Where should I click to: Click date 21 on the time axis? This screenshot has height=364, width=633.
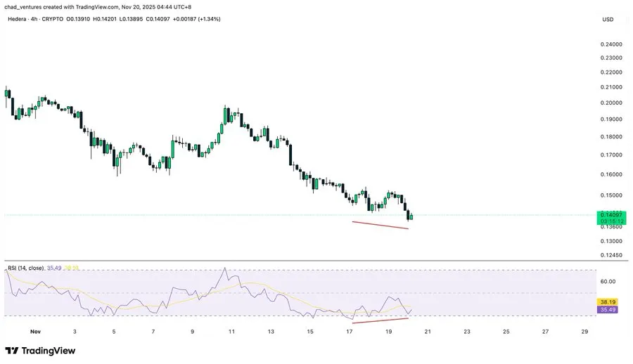click(428, 332)
